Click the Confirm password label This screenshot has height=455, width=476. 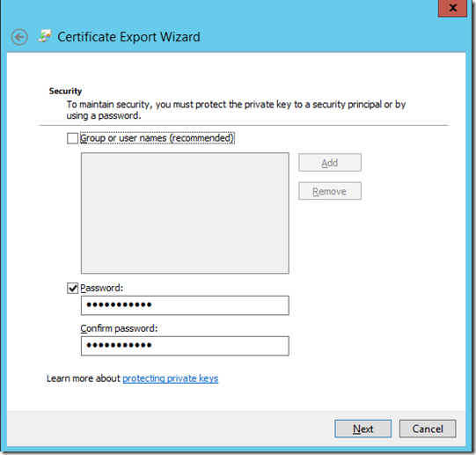tap(119, 328)
